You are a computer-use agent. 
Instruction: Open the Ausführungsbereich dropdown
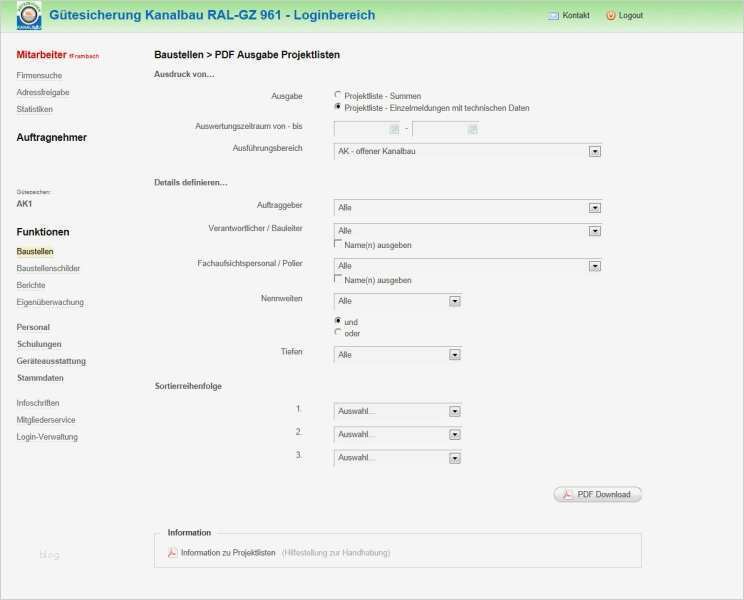pyautogui.click(x=468, y=151)
